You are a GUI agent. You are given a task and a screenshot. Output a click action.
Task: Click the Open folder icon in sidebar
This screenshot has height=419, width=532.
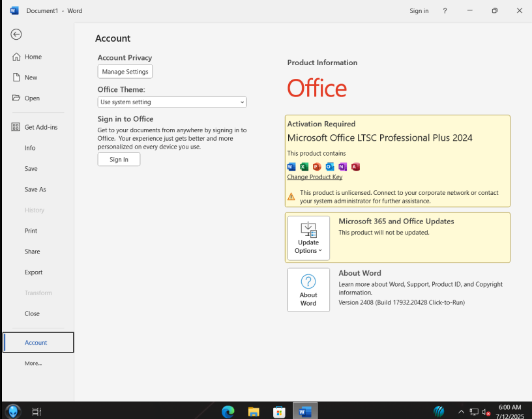point(16,98)
